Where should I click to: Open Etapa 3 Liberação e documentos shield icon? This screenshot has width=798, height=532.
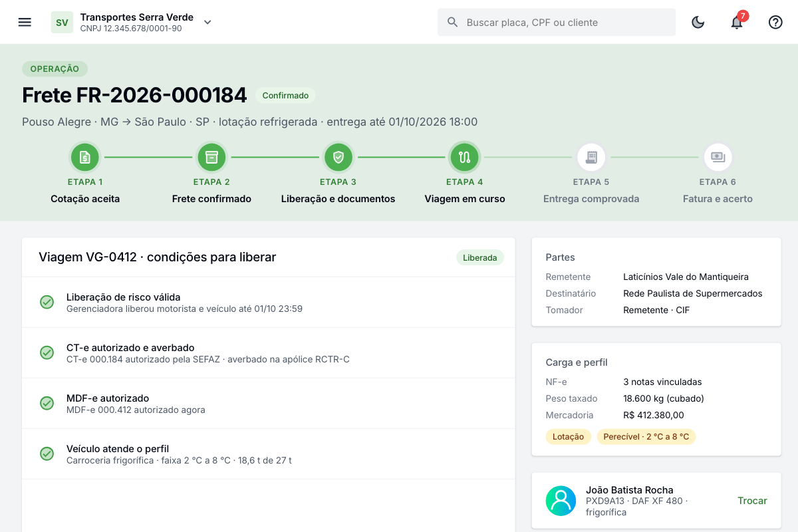pos(338,158)
